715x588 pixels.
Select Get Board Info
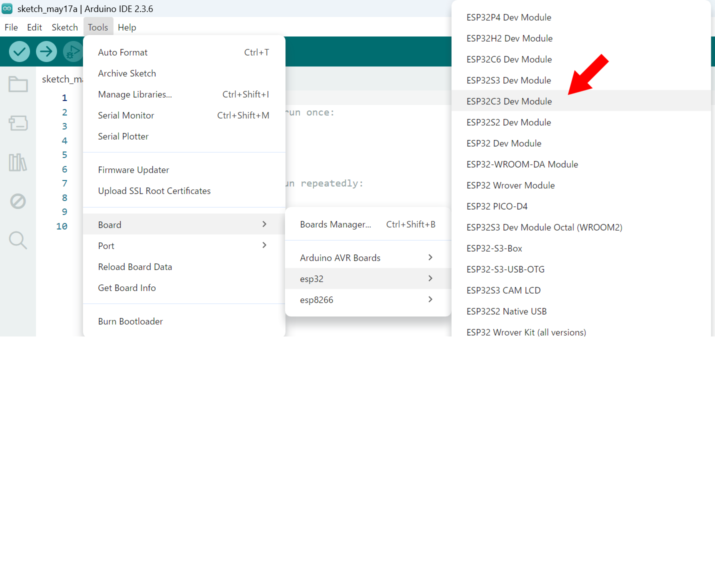(184, 288)
